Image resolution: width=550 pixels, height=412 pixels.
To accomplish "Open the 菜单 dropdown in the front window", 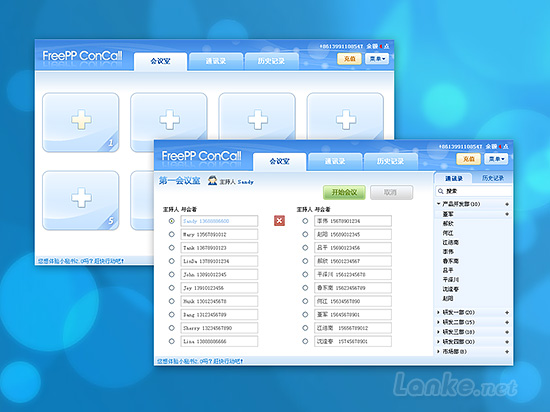I will (x=496, y=159).
